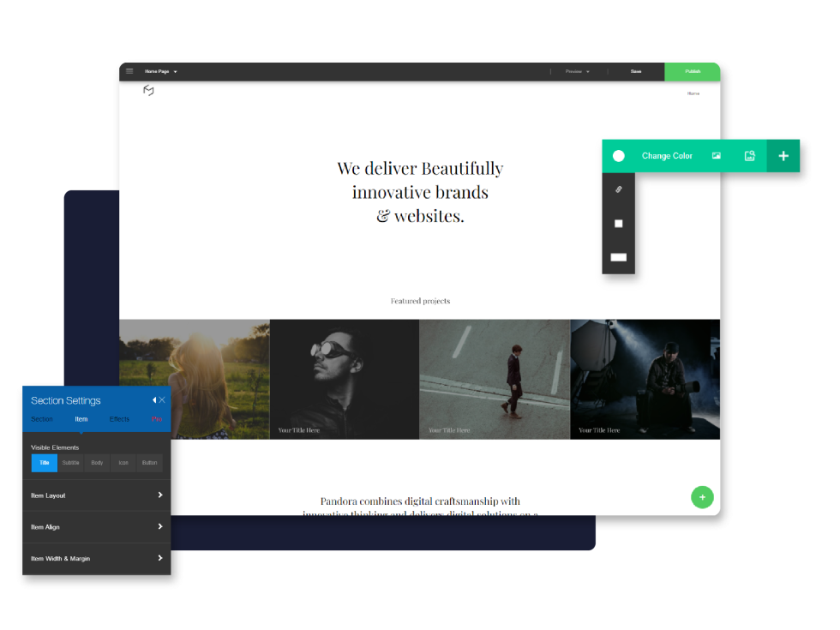Screen dimensions: 840x630
Task: Expand the Item Align section
Action: tap(96, 527)
